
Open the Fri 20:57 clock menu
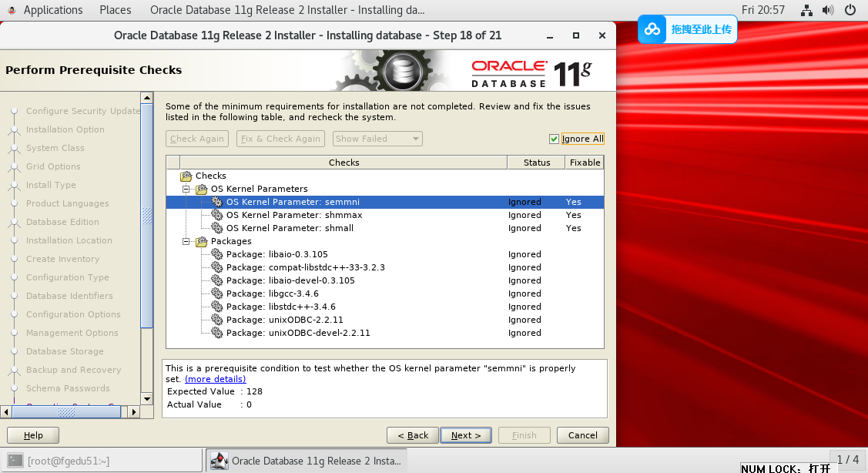(762, 10)
